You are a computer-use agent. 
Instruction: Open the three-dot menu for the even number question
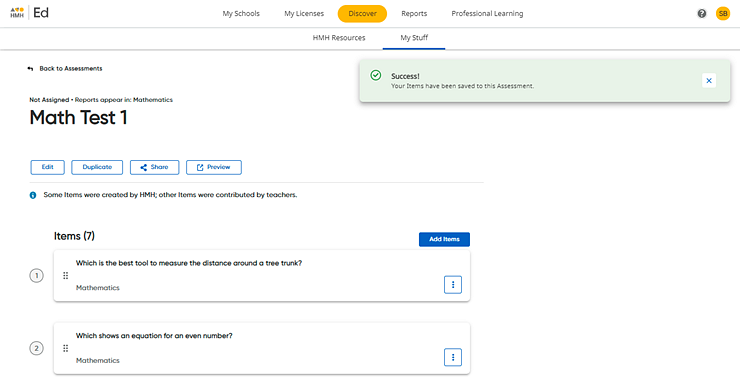(453, 357)
